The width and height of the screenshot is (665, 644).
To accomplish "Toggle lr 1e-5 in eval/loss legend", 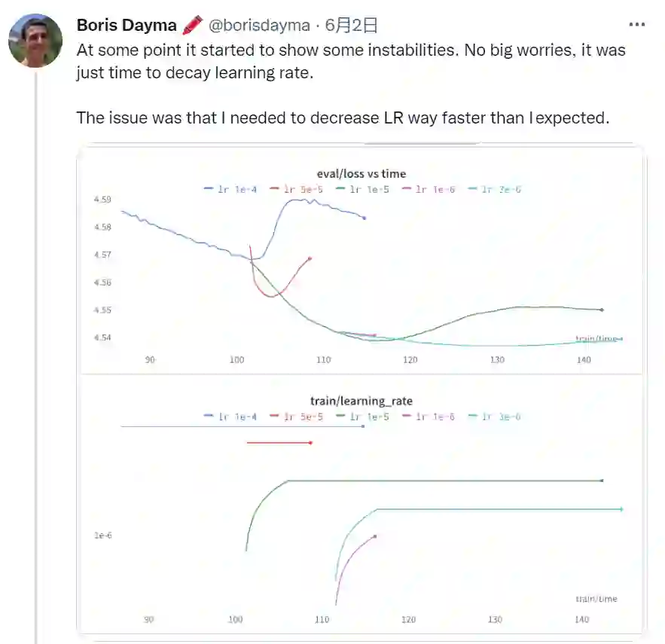I will click(363, 189).
